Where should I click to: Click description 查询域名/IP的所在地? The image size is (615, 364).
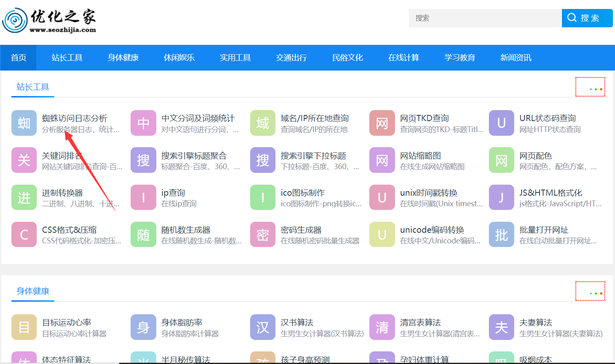click(x=314, y=130)
